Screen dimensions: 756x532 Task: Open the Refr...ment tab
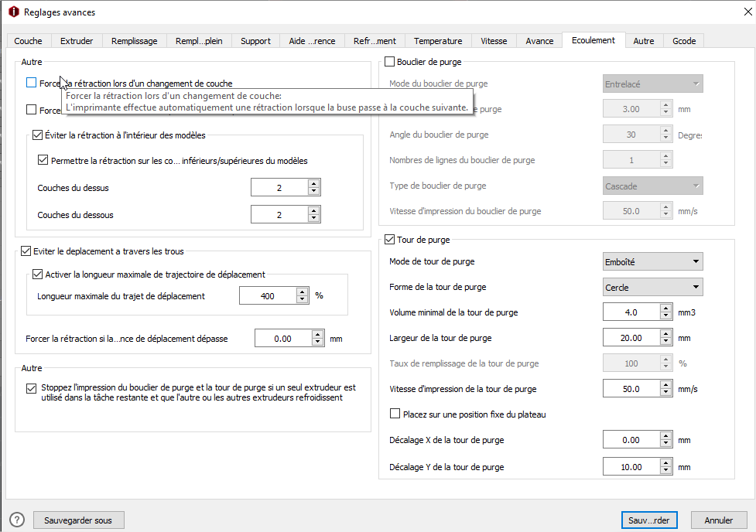point(375,41)
